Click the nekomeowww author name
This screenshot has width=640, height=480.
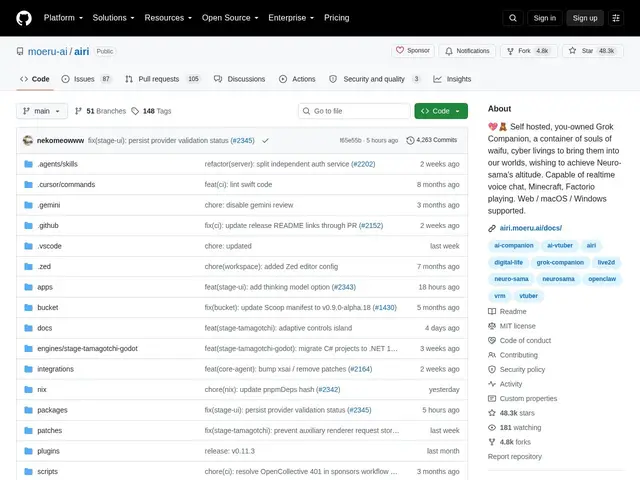[60, 140]
